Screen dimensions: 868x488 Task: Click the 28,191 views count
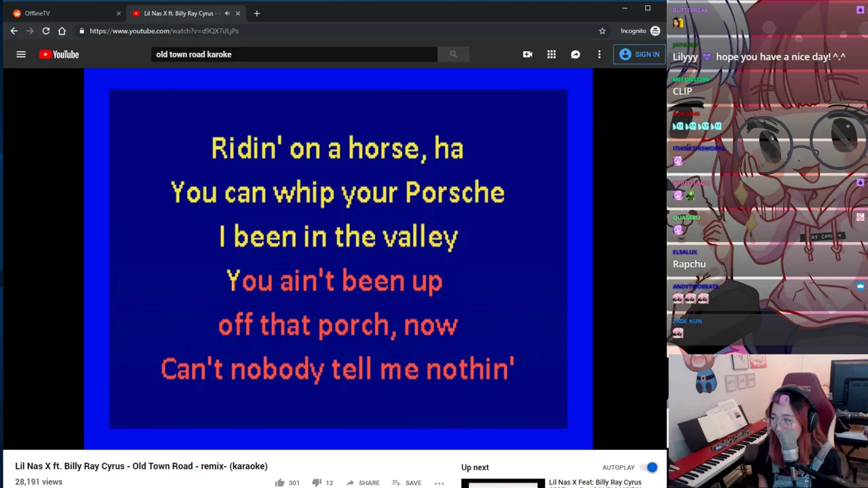39,482
